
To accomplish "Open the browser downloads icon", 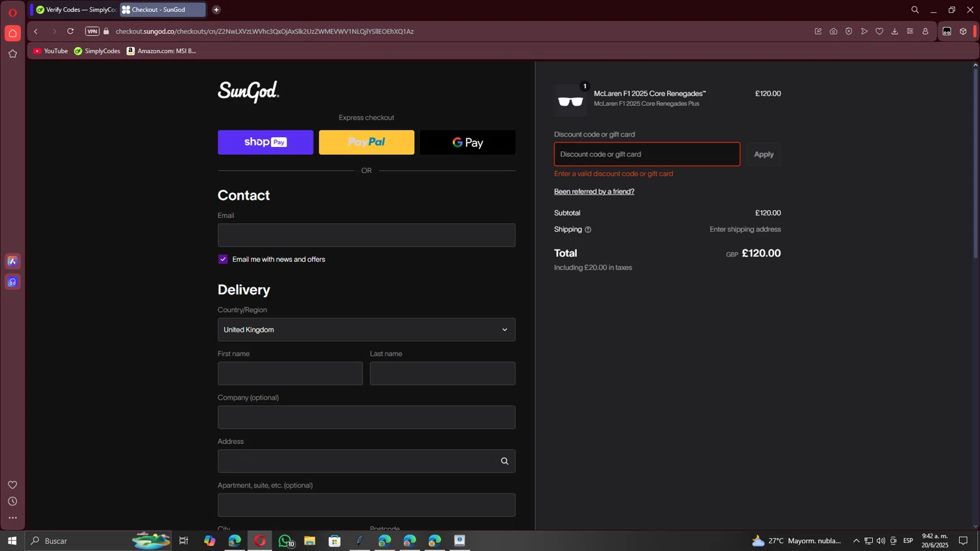I will coord(895,31).
